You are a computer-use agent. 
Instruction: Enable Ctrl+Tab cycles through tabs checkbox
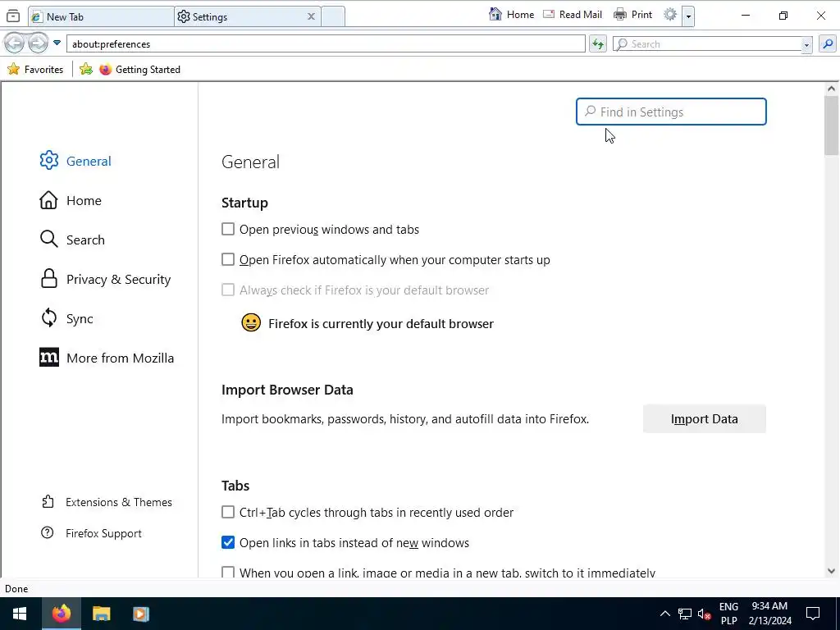[228, 512]
